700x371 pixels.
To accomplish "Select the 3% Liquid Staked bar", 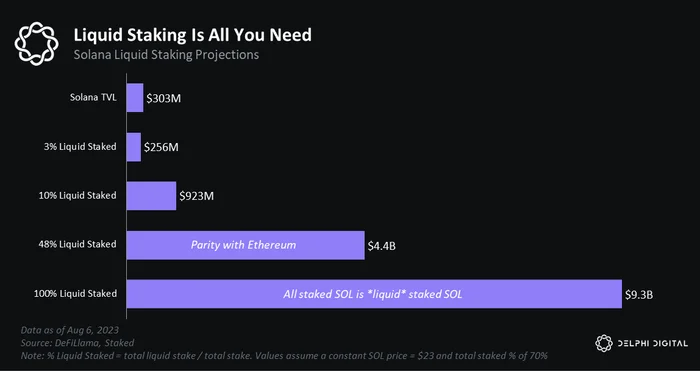I will (133, 147).
